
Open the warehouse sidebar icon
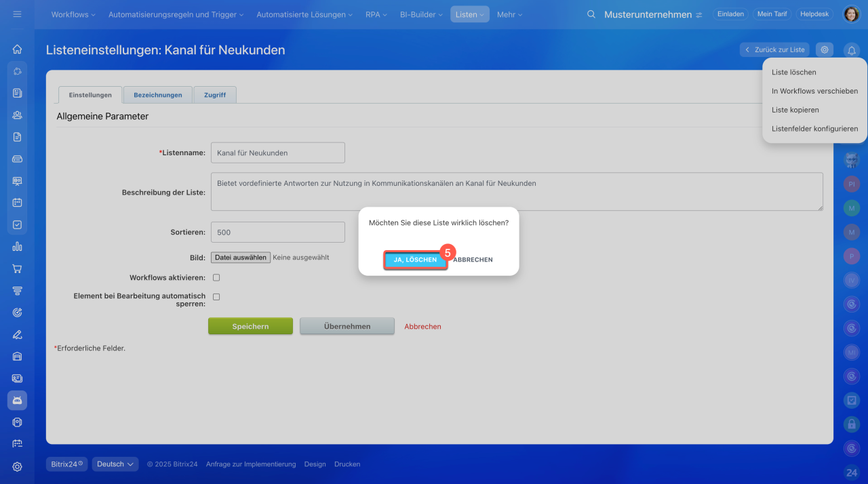(x=17, y=356)
